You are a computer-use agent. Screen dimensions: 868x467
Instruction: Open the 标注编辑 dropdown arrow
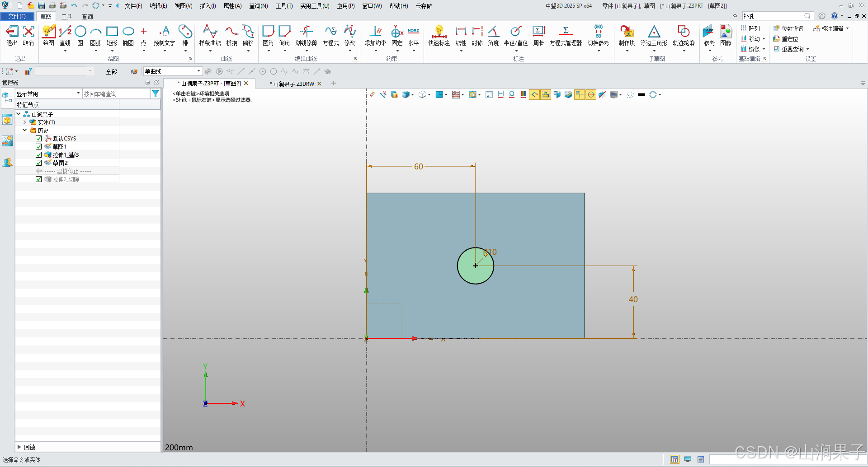[847, 28]
